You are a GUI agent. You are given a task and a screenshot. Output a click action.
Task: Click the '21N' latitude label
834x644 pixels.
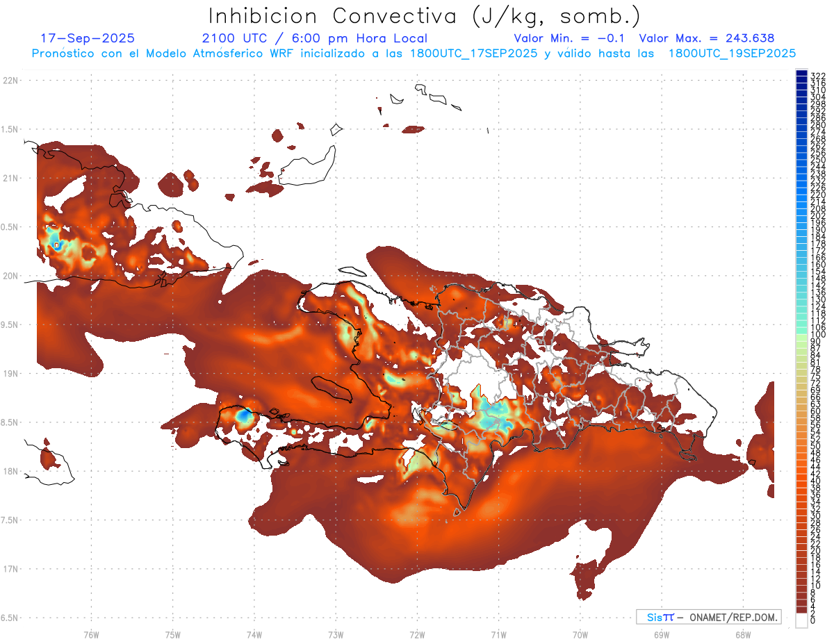(x=10, y=178)
